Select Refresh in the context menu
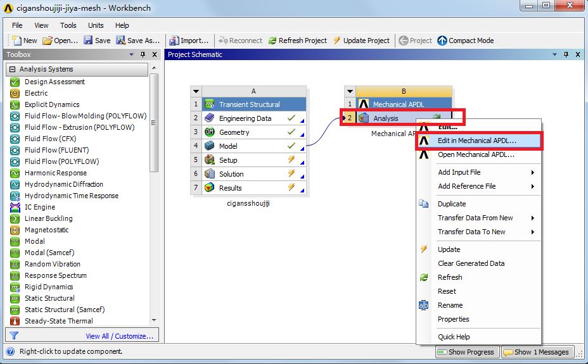The width and height of the screenshot is (588, 364). 479,277
